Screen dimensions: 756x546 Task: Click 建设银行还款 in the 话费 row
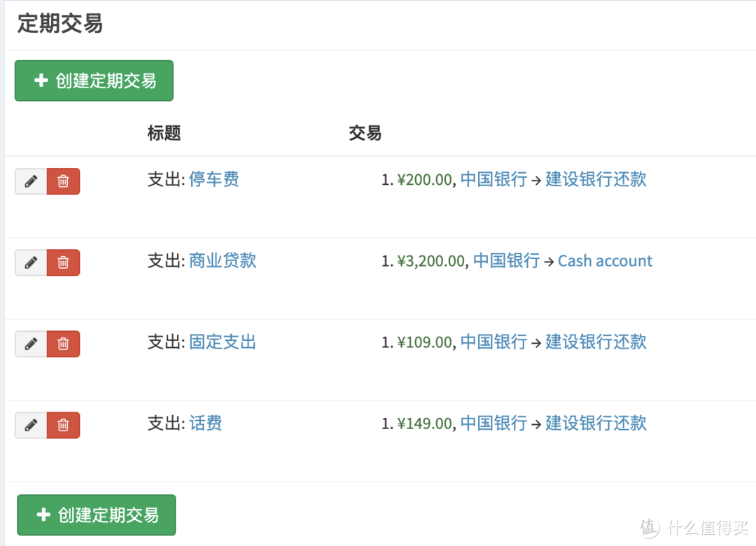tap(596, 423)
